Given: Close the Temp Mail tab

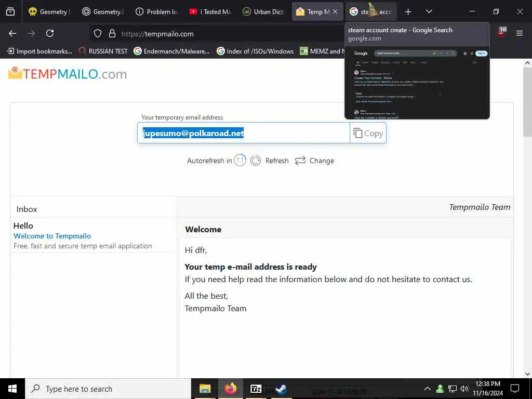Looking at the screenshot, I should pyautogui.click(x=335, y=11).
